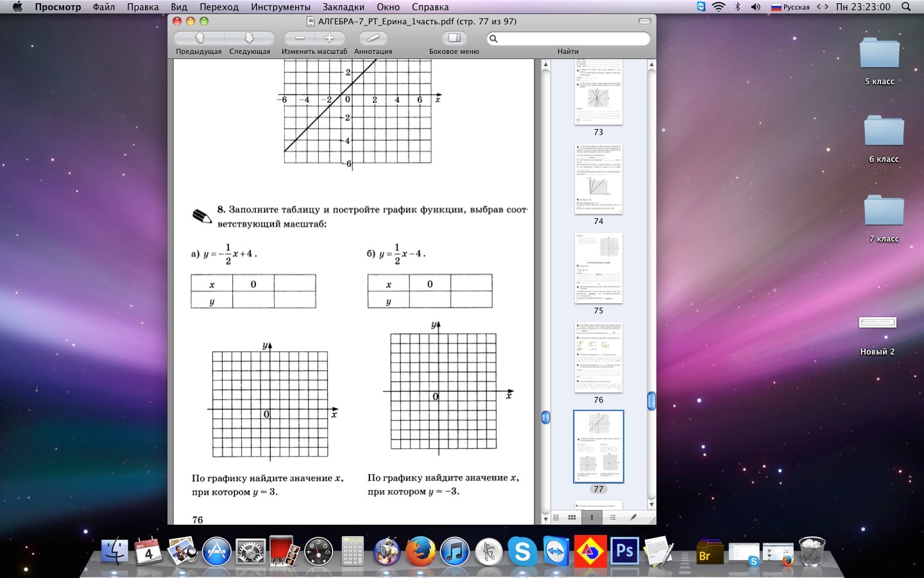Switch sidebar to table of contents view

(612, 517)
